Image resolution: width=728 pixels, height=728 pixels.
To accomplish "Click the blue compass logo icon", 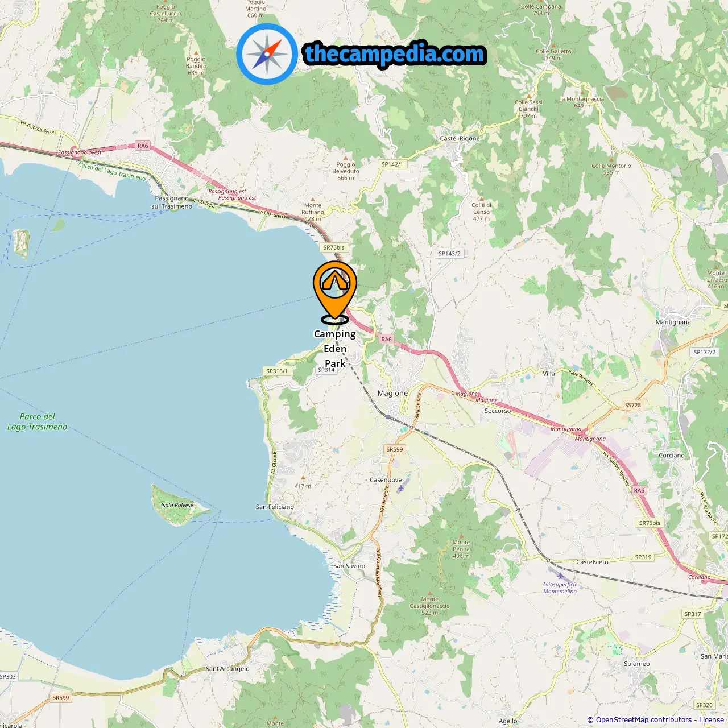I will click(x=267, y=54).
